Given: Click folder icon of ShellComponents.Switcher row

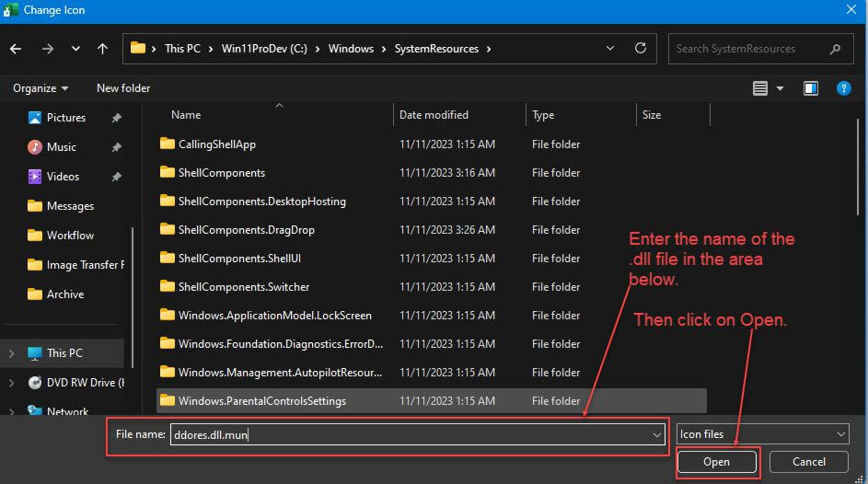Looking at the screenshot, I should (x=168, y=286).
